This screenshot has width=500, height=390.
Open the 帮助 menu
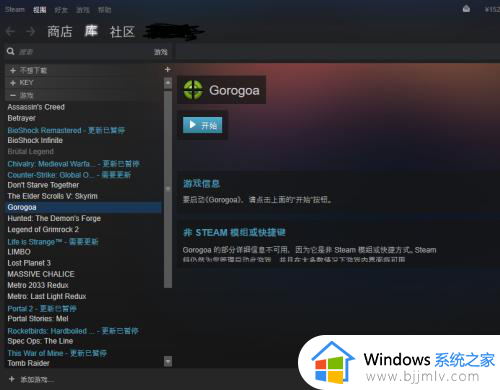pyautogui.click(x=104, y=10)
